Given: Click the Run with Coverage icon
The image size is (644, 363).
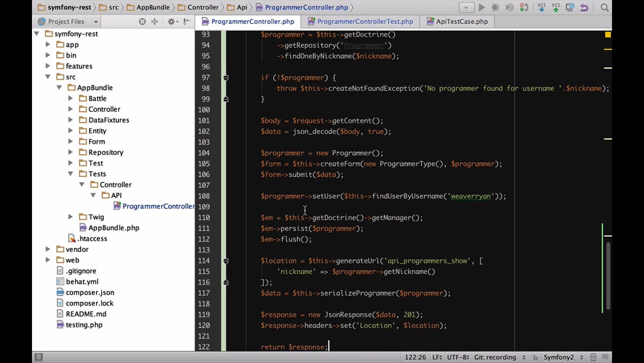Looking at the screenshot, I should 510,8.
